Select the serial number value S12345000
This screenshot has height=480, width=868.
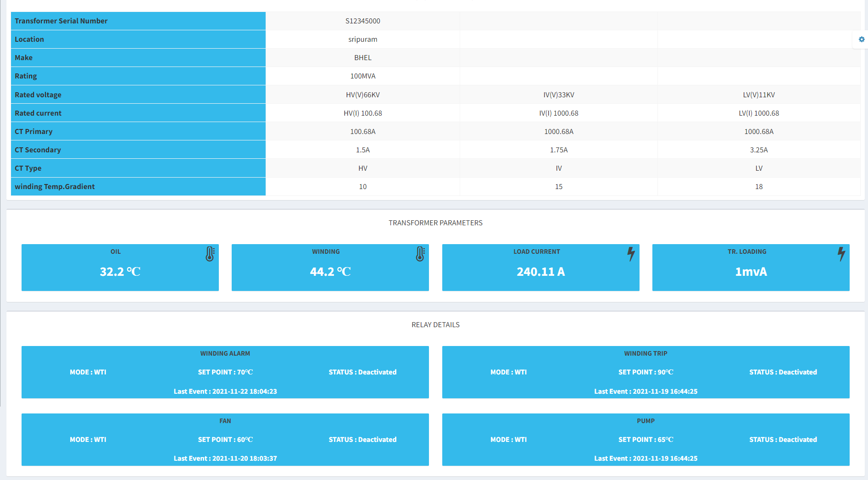pyautogui.click(x=362, y=21)
